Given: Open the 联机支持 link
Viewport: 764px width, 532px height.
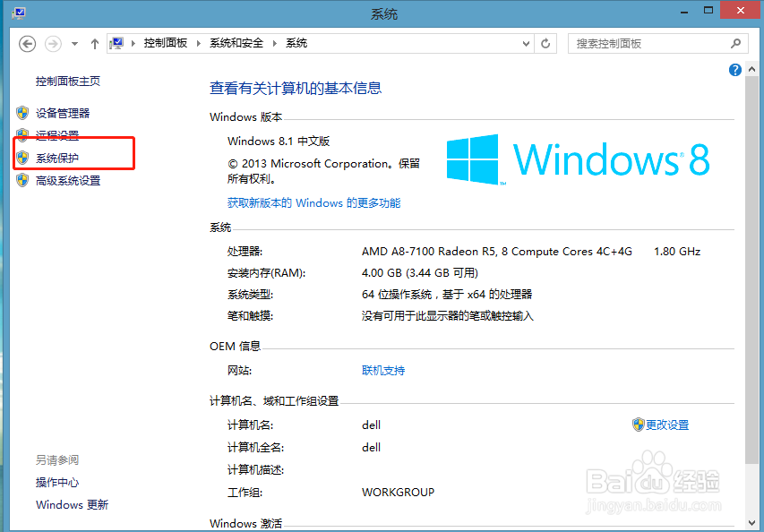Looking at the screenshot, I should [x=382, y=370].
